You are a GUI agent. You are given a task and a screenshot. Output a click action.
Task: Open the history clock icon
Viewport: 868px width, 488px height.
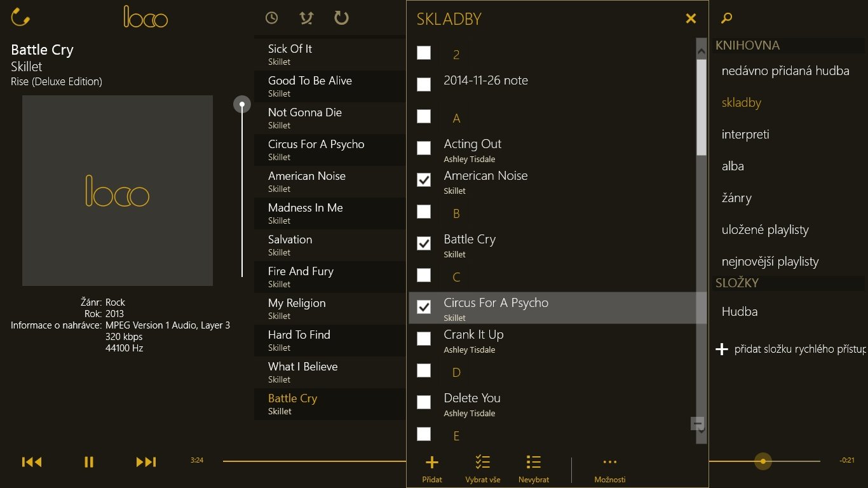[x=271, y=18]
